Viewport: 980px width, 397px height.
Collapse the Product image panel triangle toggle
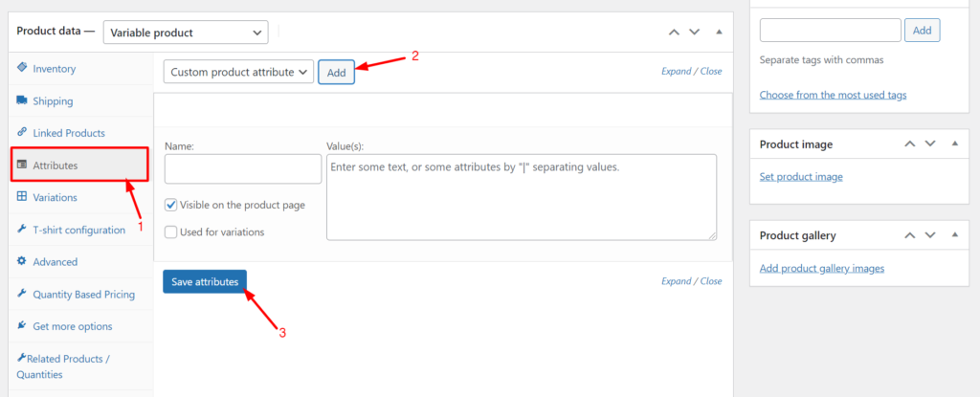pyautogui.click(x=954, y=143)
